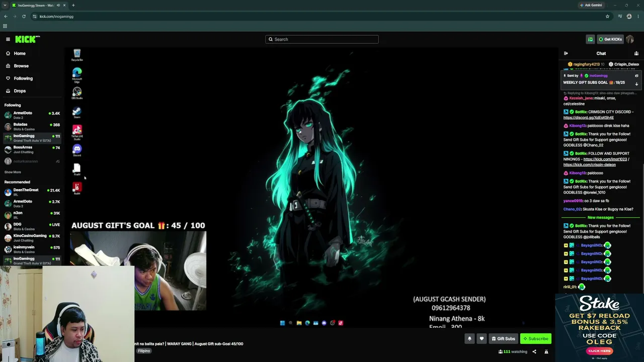Focus the Kick Search field
The image size is (644, 362).
pyautogui.click(x=322, y=39)
